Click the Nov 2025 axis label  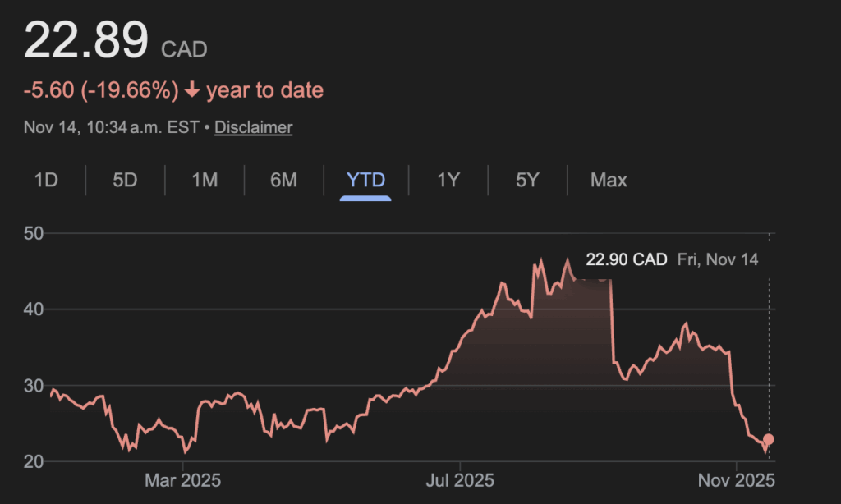coord(737,479)
